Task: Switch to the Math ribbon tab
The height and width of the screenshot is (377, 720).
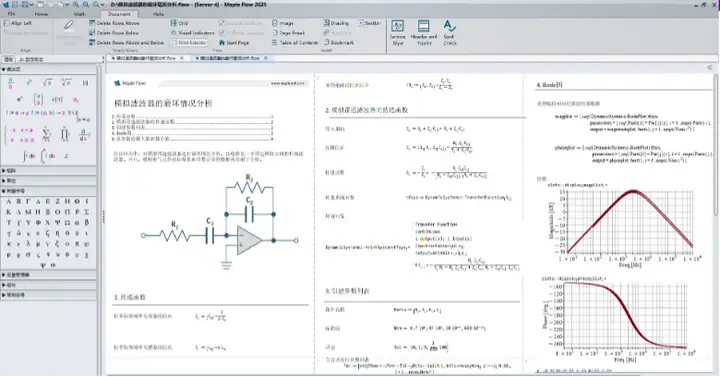Action: tap(79, 14)
